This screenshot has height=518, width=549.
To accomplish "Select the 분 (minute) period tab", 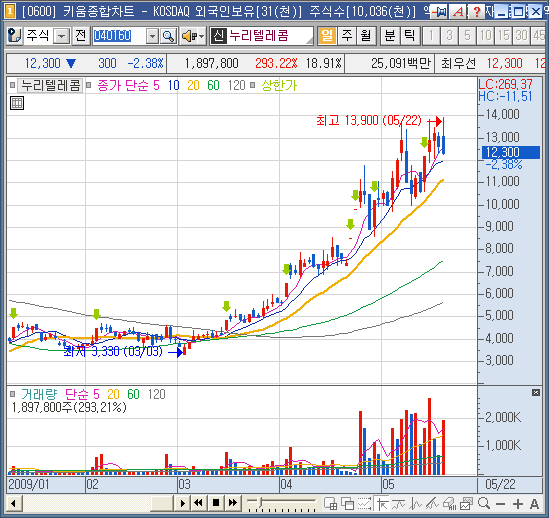I will [390, 36].
